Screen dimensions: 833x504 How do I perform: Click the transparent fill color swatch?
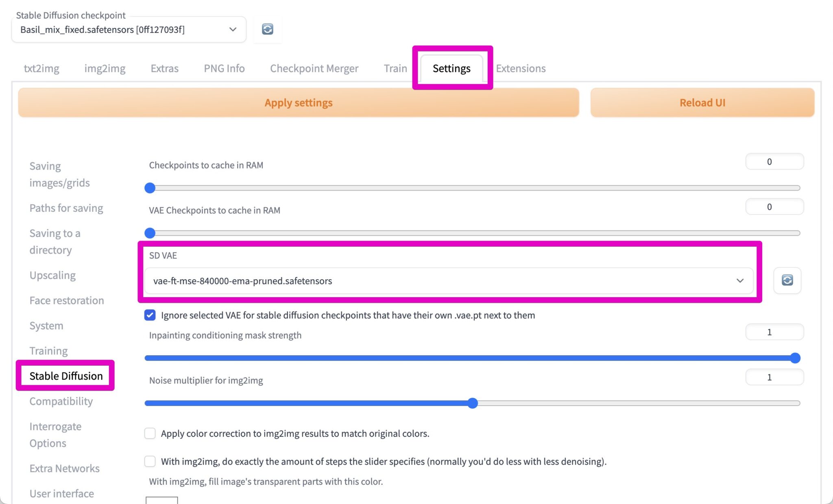pos(162,500)
